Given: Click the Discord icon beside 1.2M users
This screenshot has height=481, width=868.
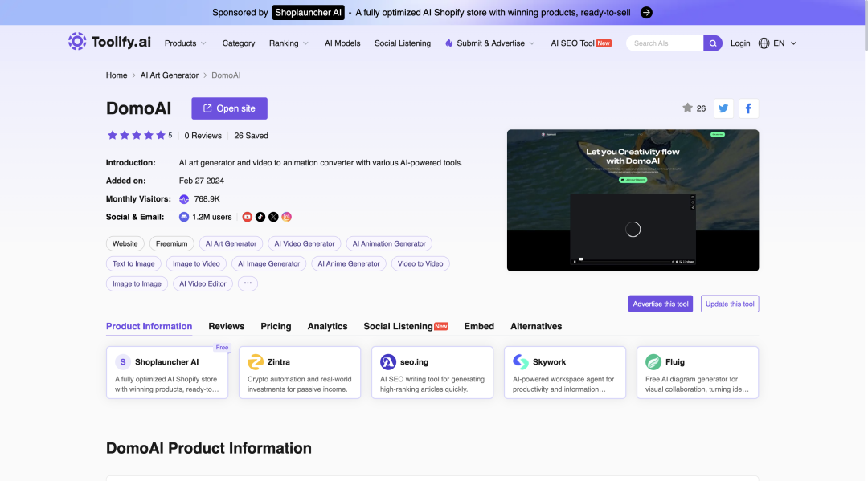Looking at the screenshot, I should click(184, 217).
